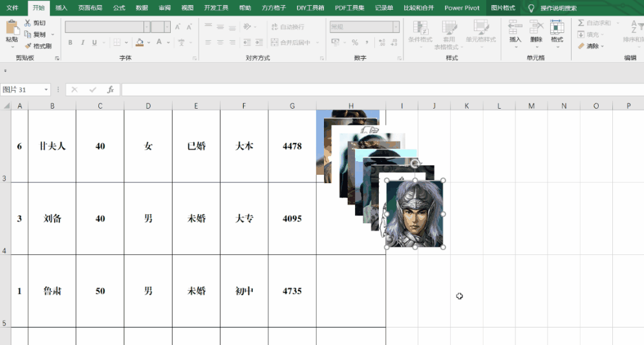Switch to the Data (数据) tab
Image resolution: width=644 pixels, height=345 pixels.
tap(142, 8)
